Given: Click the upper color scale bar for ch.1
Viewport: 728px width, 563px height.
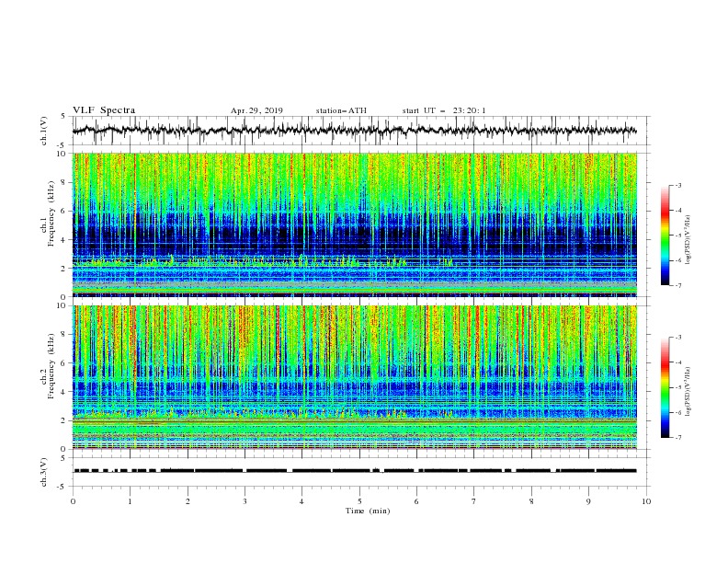Looking at the screenshot, I should [665, 236].
